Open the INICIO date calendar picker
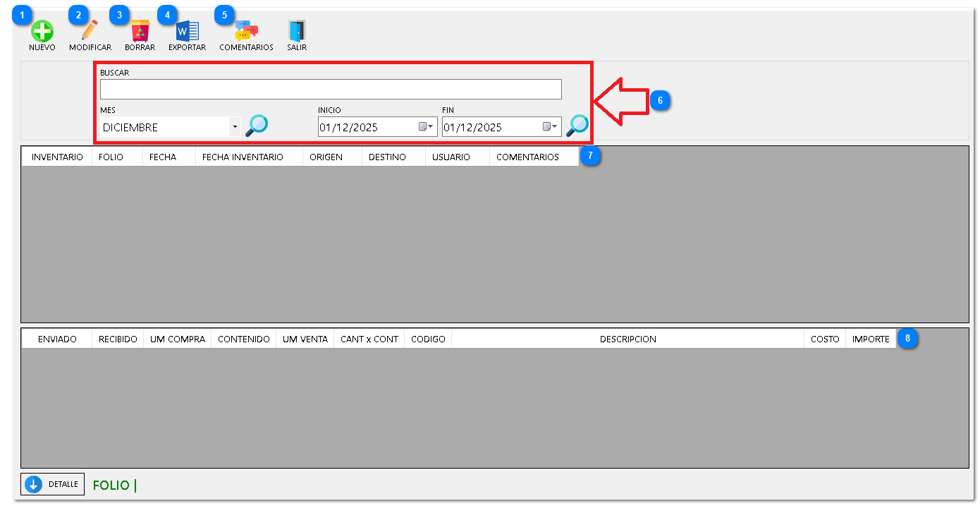The image size is (980, 506). [426, 127]
